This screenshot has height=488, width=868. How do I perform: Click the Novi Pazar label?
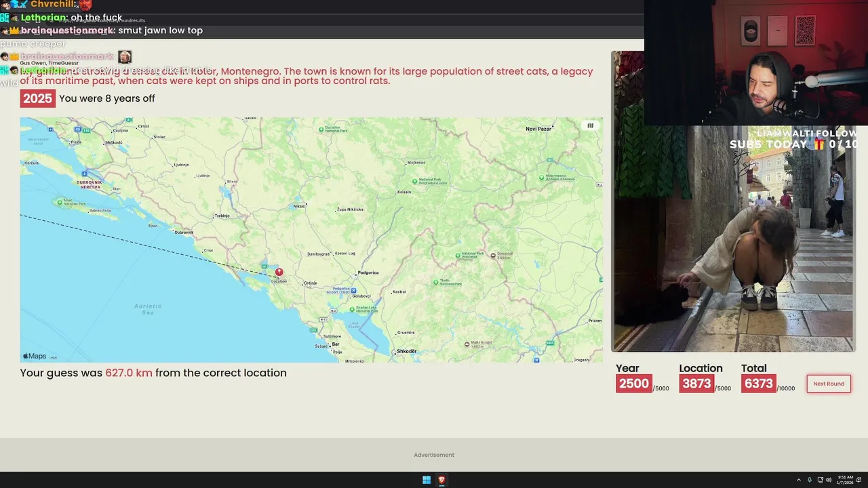(x=538, y=129)
